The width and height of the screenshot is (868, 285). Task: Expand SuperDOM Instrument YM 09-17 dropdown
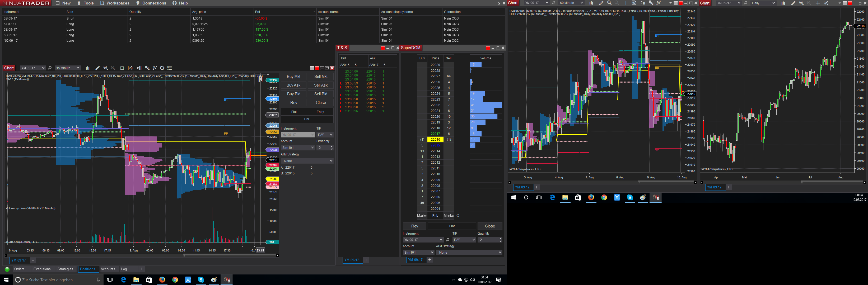[423, 240]
